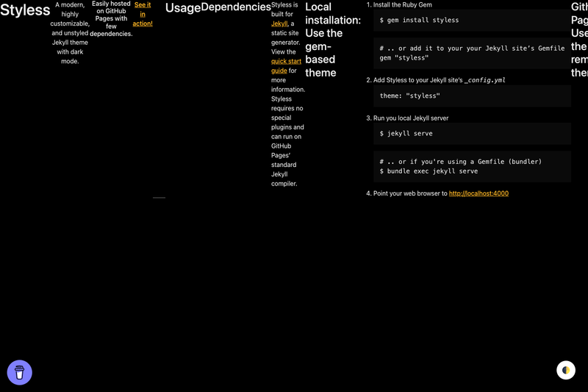Click the "$ gem install styless" code block
The width and height of the screenshot is (588, 392).
(x=472, y=21)
